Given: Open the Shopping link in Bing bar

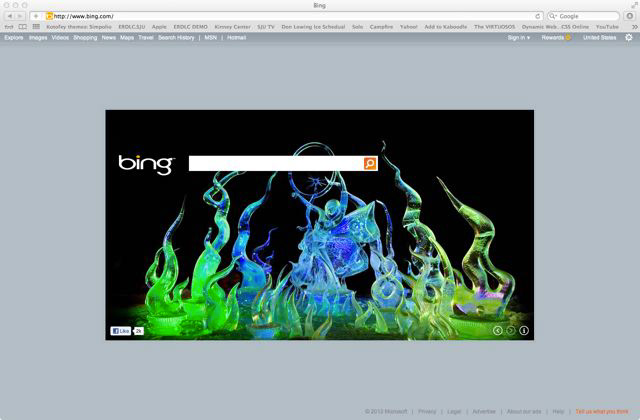Looking at the screenshot, I should point(85,38).
